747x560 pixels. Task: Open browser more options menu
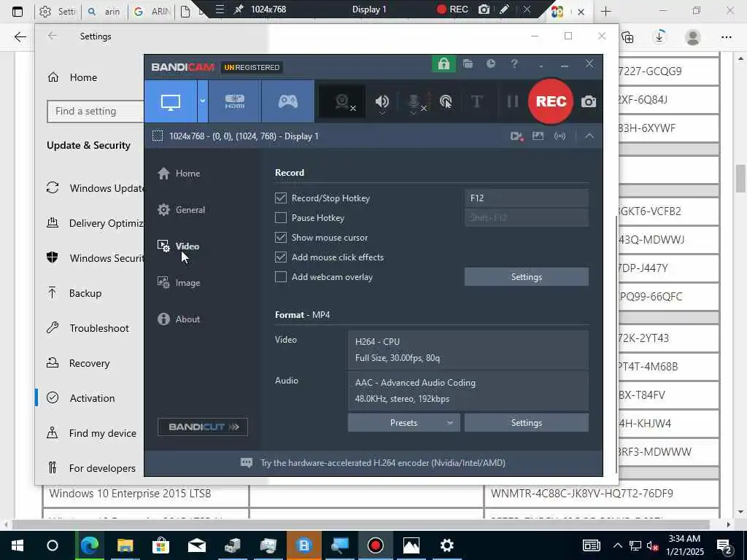726,36
